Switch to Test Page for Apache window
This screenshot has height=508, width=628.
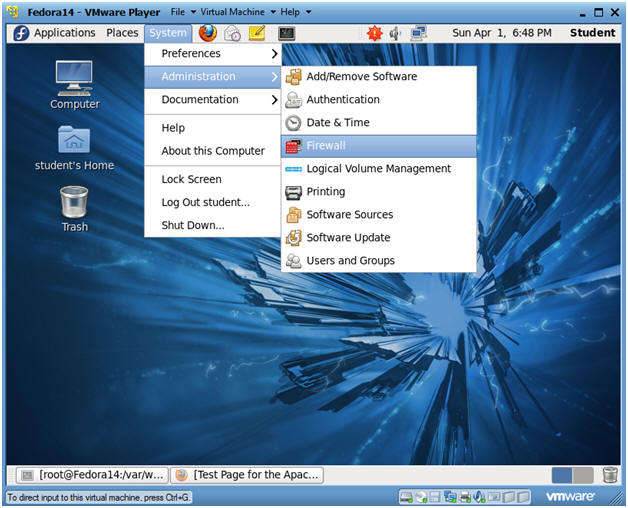coord(246,475)
